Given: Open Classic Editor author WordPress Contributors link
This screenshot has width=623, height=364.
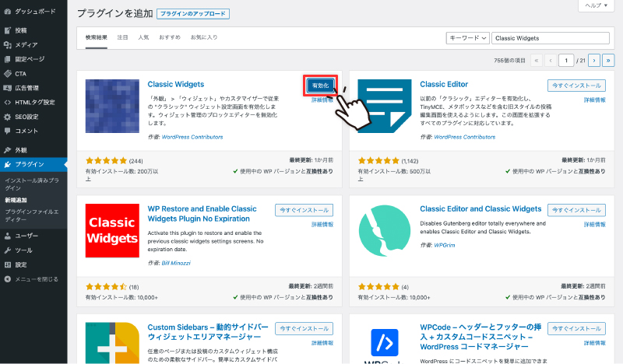Looking at the screenshot, I should coord(464,137).
